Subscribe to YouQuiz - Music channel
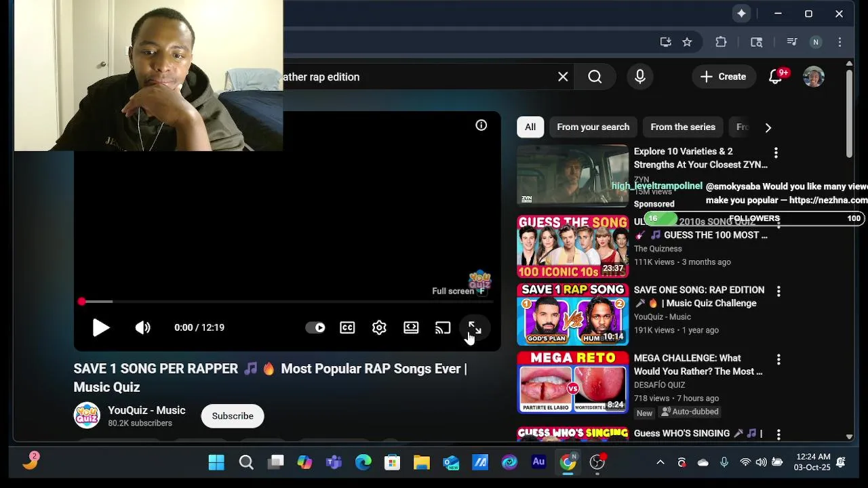Screen dimensions: 868x488 tap(233, 416)
